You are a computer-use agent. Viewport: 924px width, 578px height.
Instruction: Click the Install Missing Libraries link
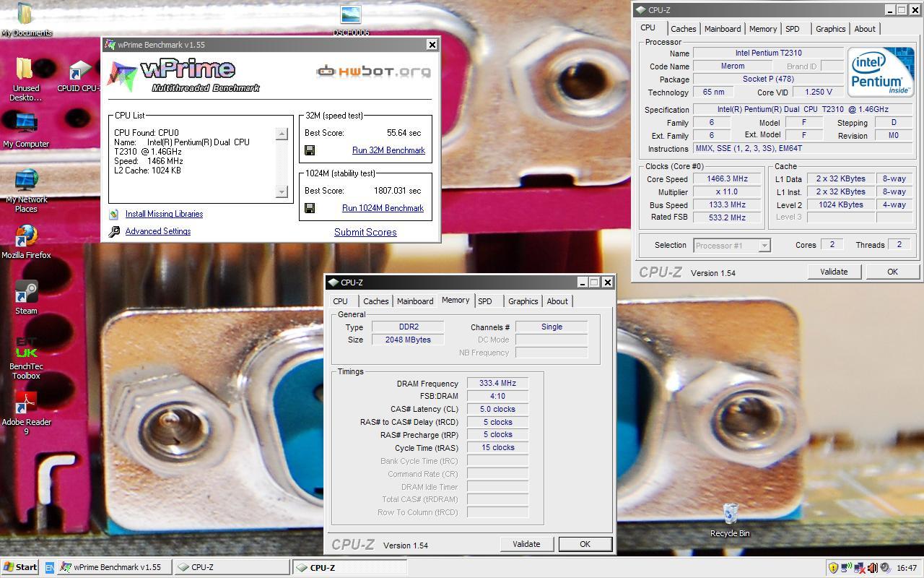164,214
